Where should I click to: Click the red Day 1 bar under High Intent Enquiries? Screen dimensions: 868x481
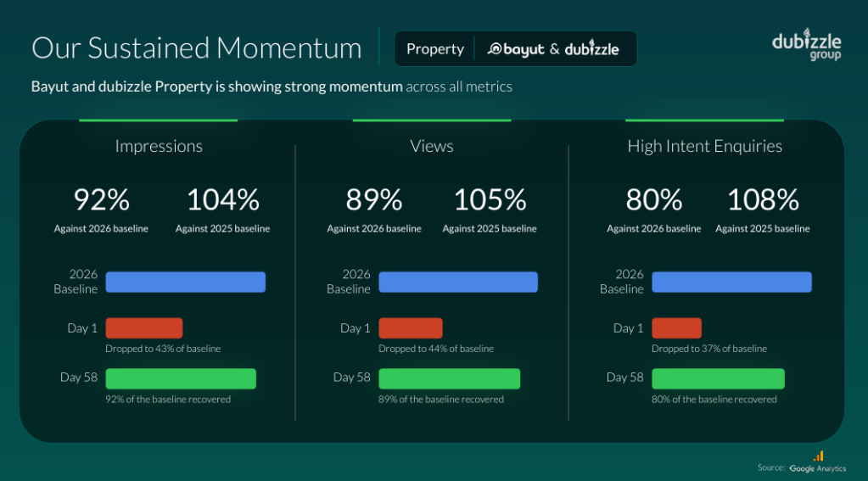676,327
